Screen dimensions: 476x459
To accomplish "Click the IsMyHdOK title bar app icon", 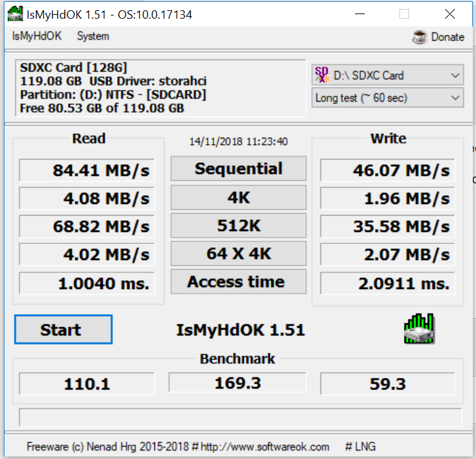I will click(15, 14).
